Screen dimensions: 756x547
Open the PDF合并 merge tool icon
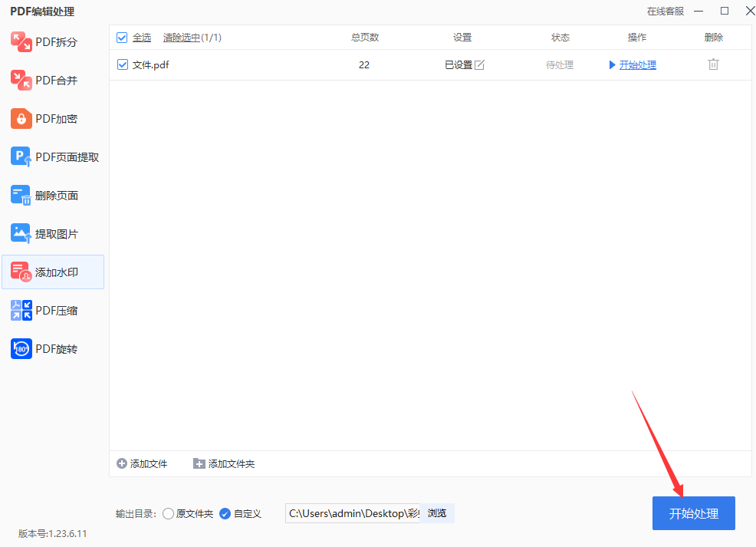coord(21,80)
